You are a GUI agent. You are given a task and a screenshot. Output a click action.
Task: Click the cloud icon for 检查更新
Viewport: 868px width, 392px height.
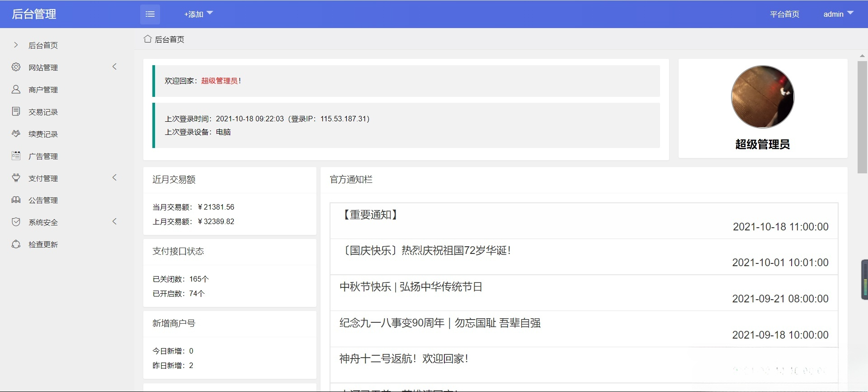tap(16, 244)
